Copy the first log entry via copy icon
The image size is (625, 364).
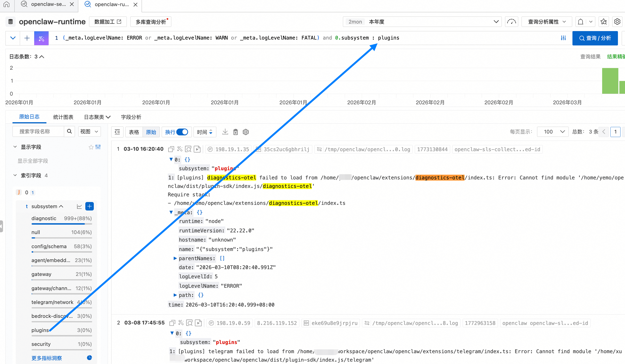[171, 149]
